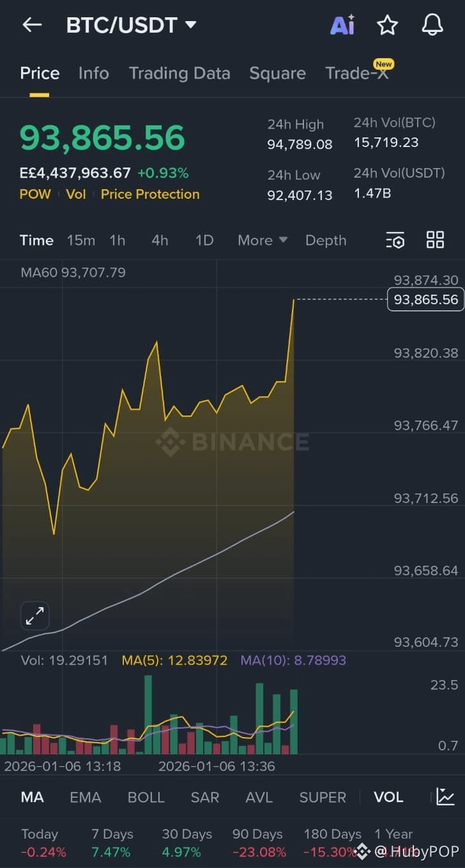This screenshot has width=465, height=868.
Task: Expand the More timeframes dropdown
Action: 262,240
